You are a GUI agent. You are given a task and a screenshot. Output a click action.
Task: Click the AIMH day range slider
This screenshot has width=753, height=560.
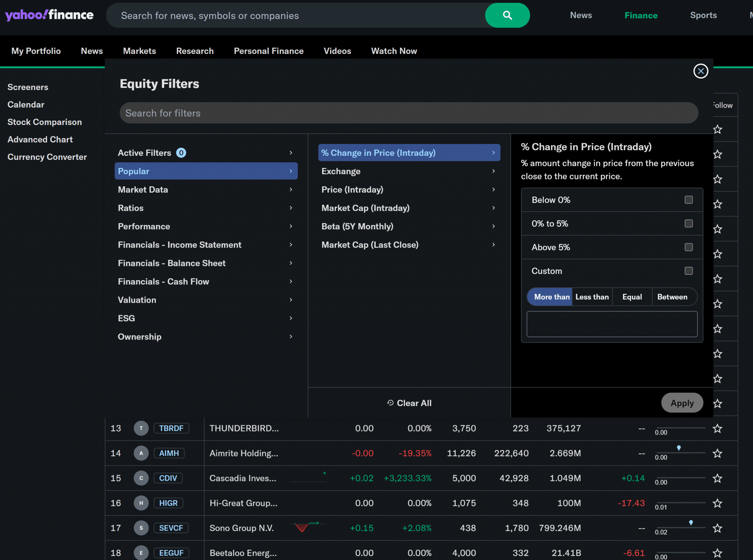pos(680,453)
